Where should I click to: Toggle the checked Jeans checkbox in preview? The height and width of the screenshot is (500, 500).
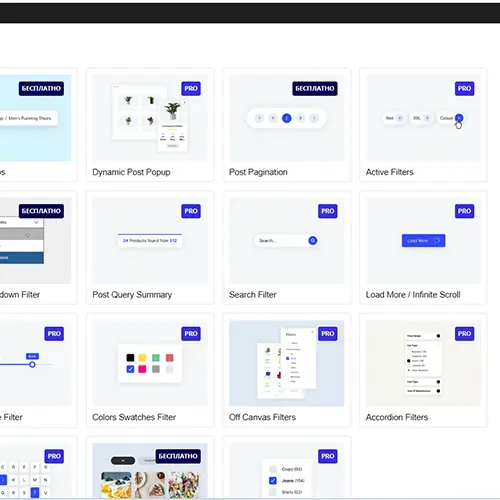point(273,480)
